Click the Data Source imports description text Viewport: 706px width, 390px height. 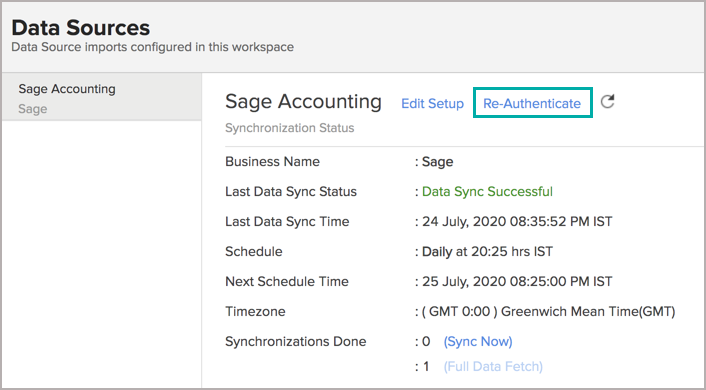pos(152,47)
